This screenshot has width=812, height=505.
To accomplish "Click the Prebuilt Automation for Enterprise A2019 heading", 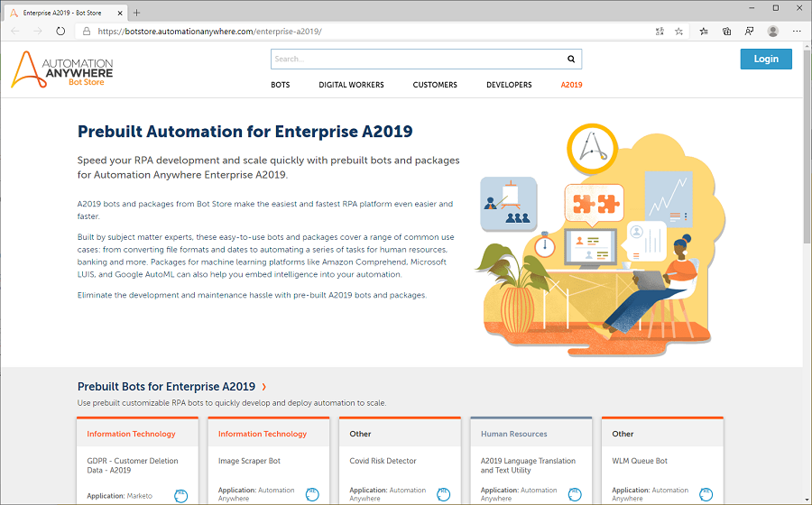I will click(x=245, y=132).
